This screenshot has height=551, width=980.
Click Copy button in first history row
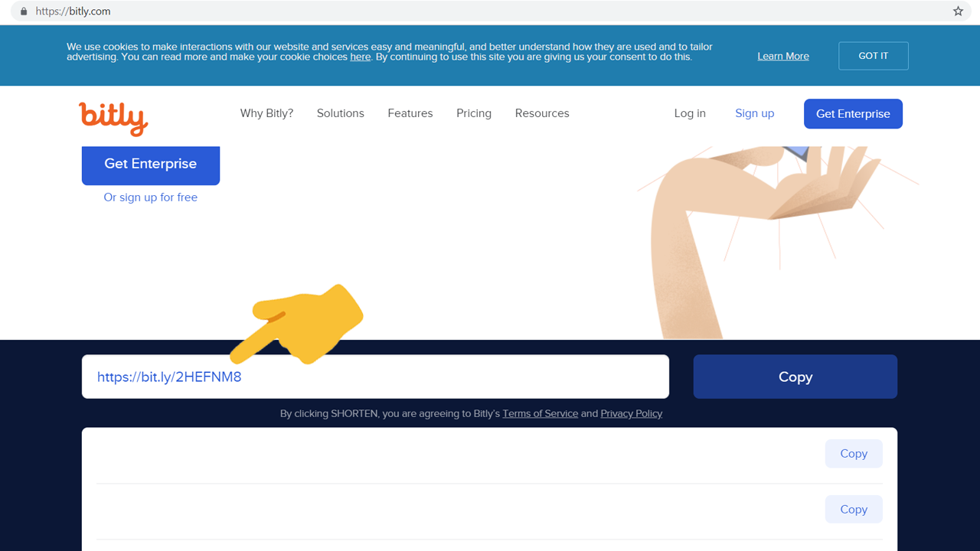(854, 454)
